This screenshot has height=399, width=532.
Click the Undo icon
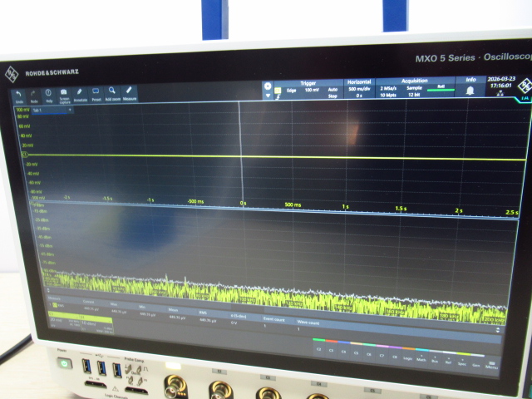[x=19, y=94]
